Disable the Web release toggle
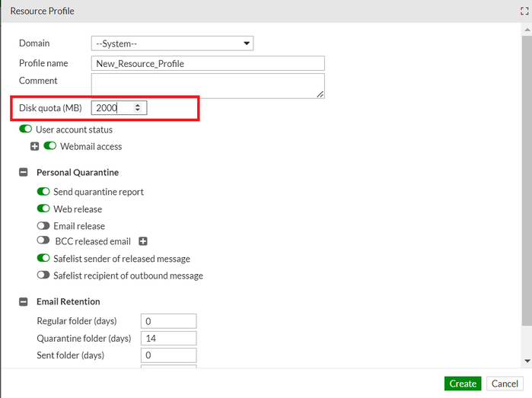 click(x=43, y=209)
